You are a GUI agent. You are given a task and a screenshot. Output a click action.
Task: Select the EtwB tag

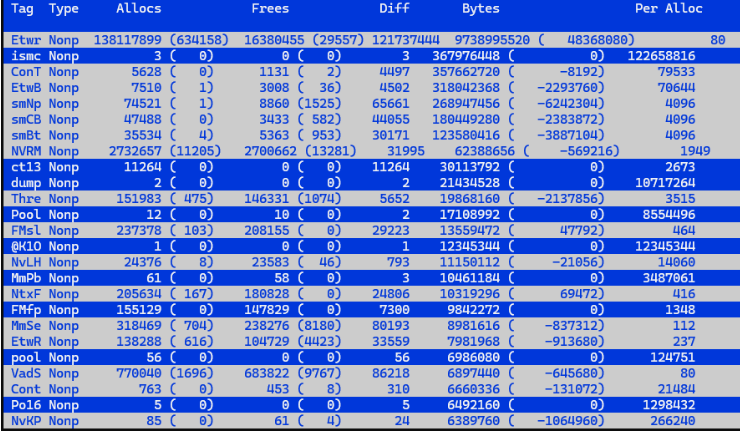(x=26, y=88)
